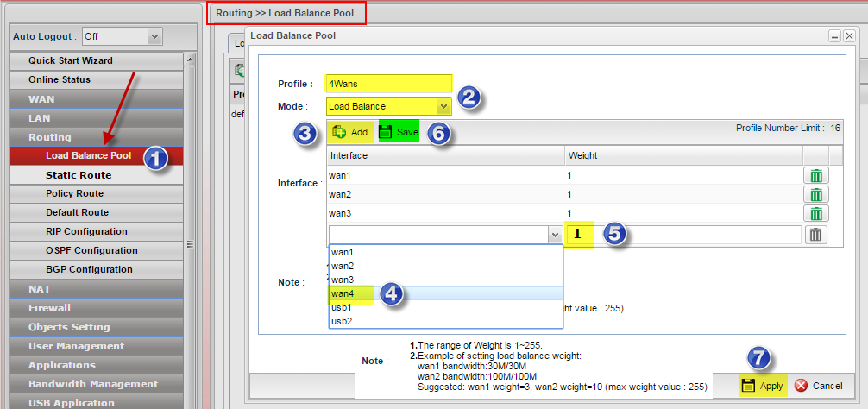
Task: Delete the wan1 interface row trash icon
Action: click(815, 175)
